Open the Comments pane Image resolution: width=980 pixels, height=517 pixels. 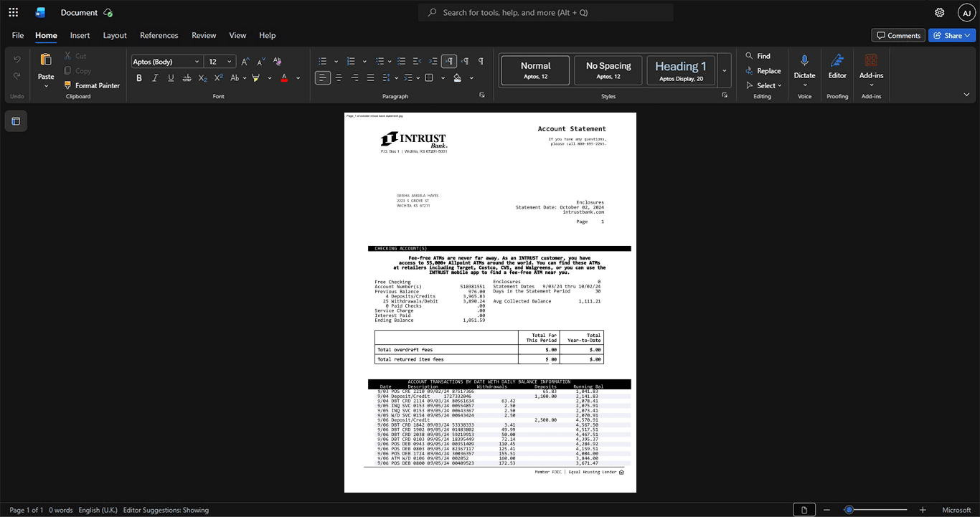(898, 35)
